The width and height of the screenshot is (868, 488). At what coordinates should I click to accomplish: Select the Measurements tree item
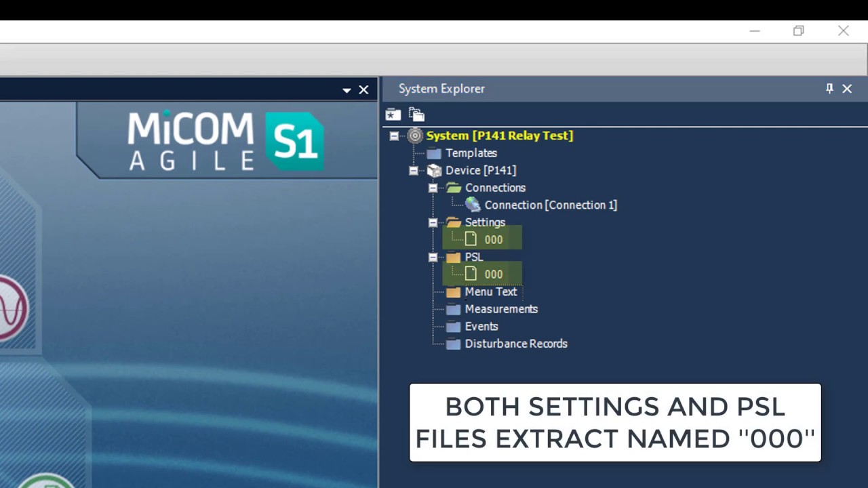[501, 309]
